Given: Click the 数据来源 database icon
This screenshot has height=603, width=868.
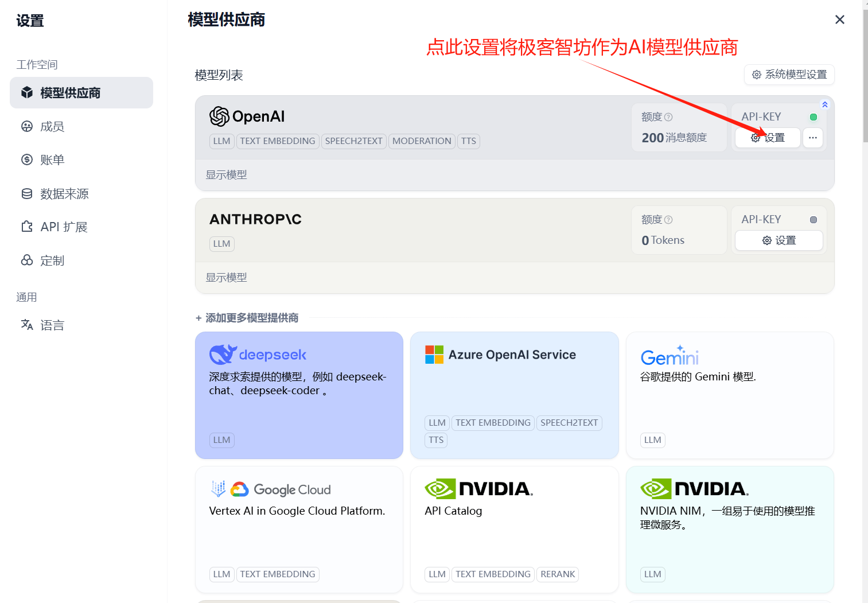Looking at the screenshot, I should [27, 193].
